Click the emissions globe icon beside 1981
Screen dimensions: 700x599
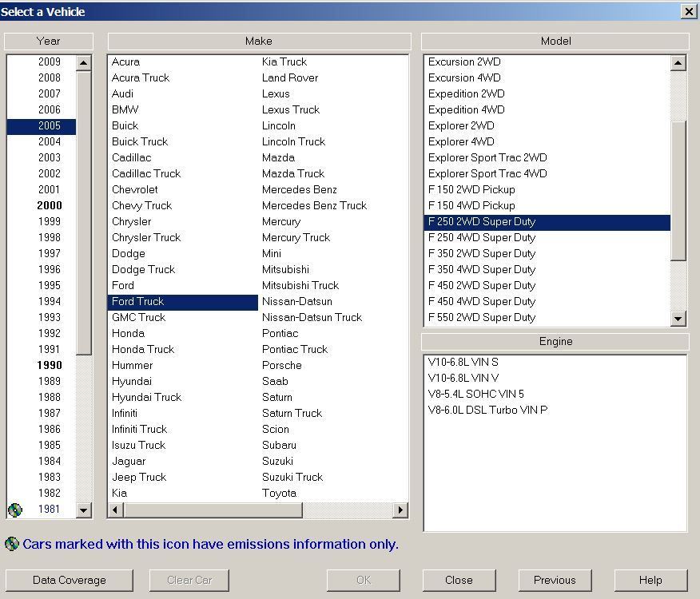point(14,510)
